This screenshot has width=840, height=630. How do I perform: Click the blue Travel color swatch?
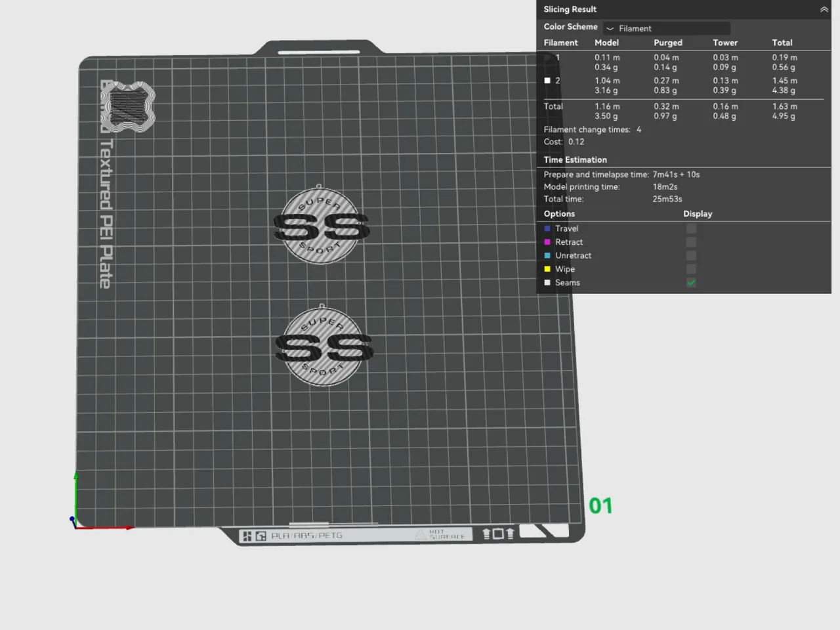[x=547, y=228]
